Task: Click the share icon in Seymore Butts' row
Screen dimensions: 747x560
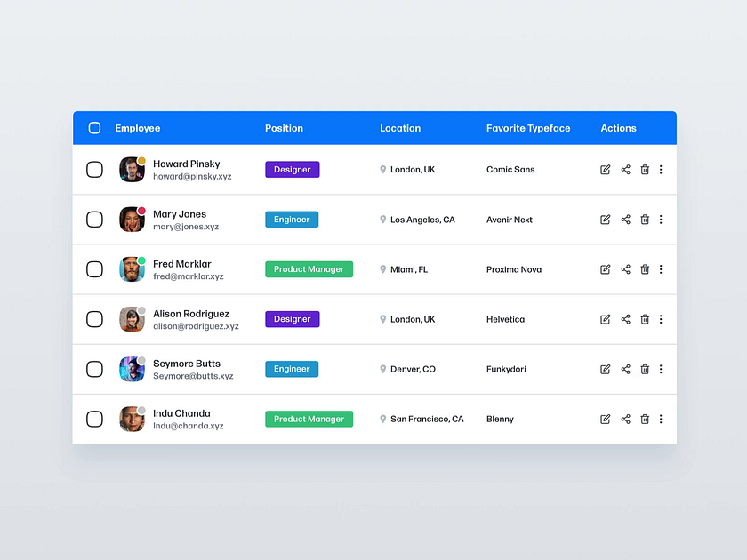Action: 625,369
